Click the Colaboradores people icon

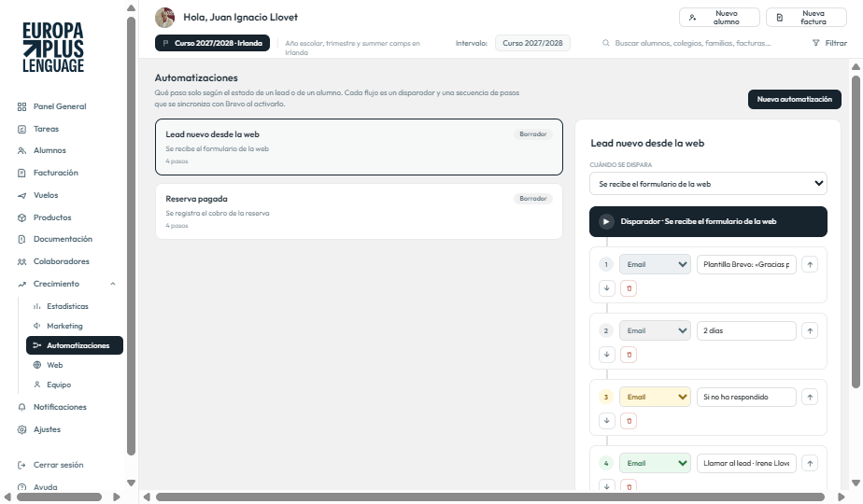22,262
